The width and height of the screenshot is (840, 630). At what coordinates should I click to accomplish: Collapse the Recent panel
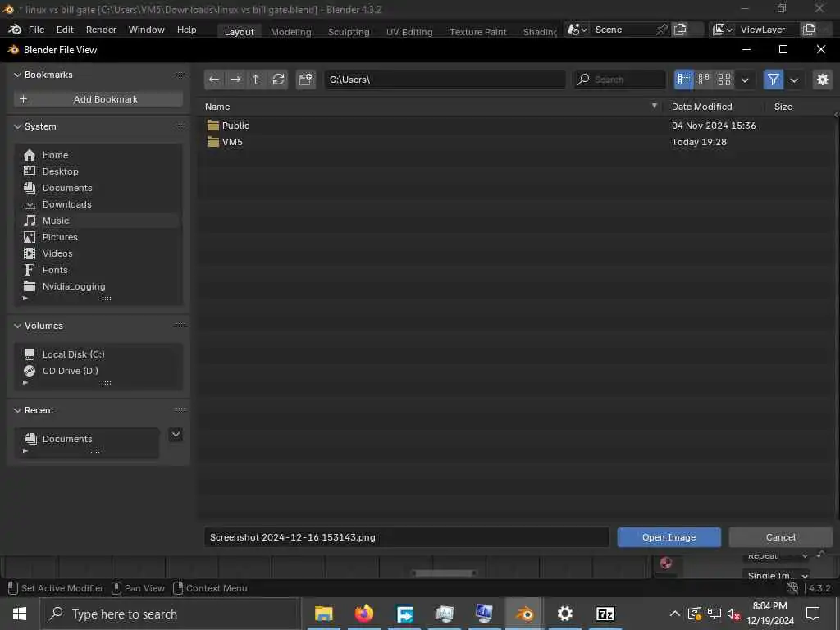34,410
